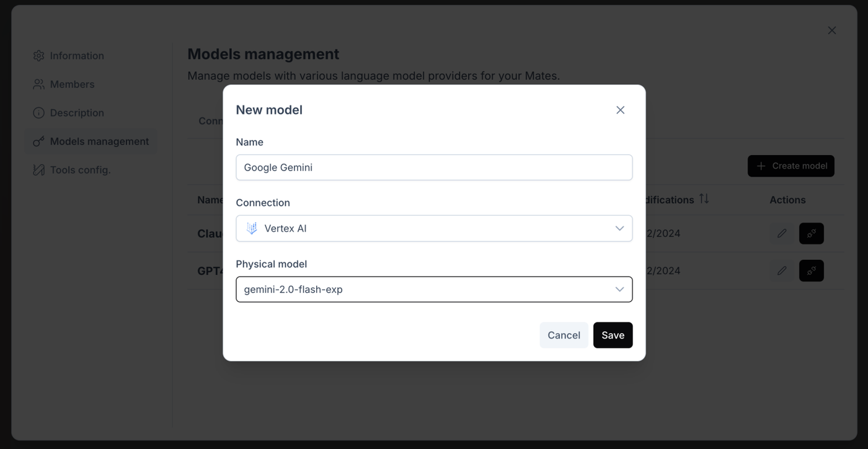Viewport: 868px width, 449px height.
Task: Click the Description info icon
Action: click(x=38, y=113)
